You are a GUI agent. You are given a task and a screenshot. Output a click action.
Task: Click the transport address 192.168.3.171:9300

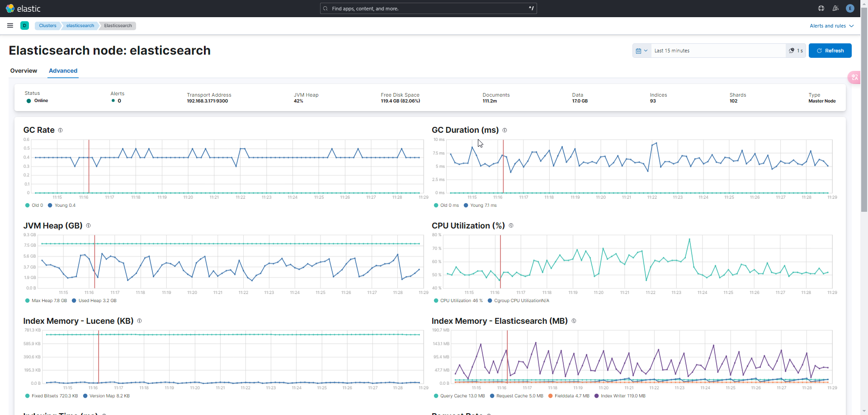[208, 101]
